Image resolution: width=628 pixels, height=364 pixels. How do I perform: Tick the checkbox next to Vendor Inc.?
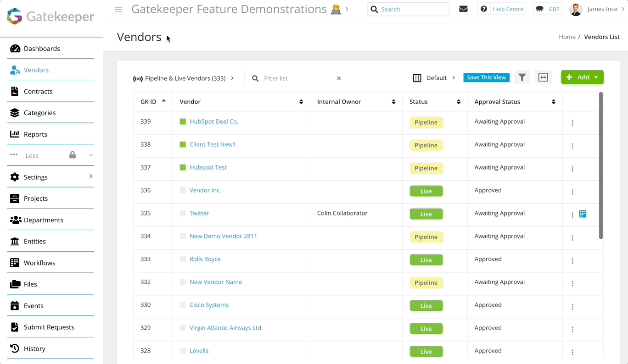(183, 190)
